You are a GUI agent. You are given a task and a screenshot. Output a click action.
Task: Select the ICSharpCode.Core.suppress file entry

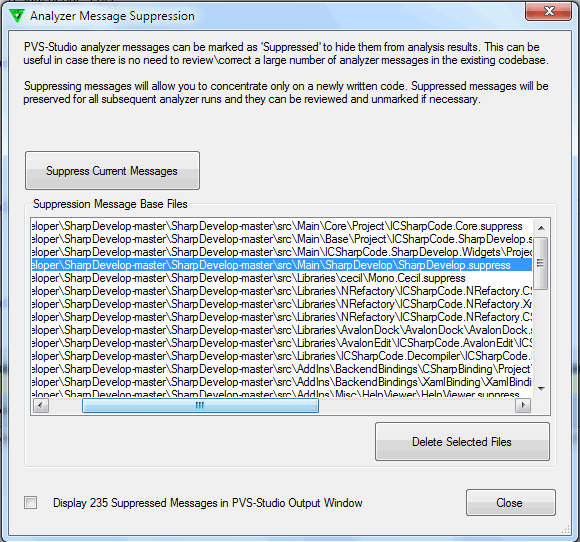282,226
